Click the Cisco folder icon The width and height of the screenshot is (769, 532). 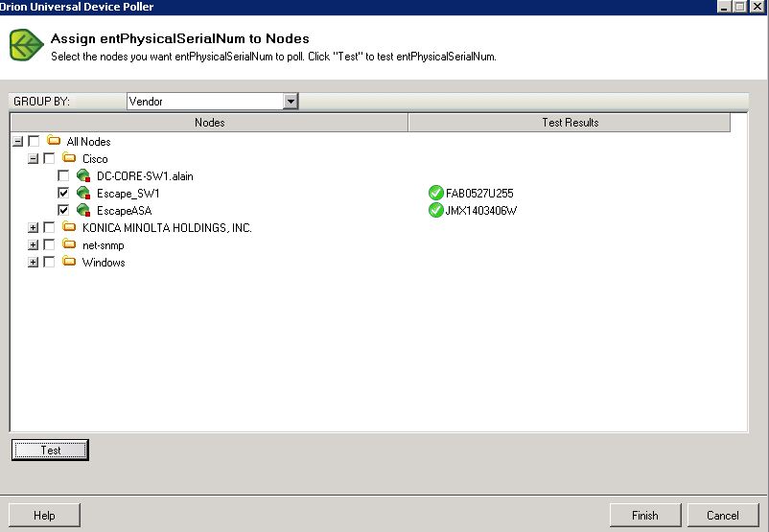pos(69,158)
